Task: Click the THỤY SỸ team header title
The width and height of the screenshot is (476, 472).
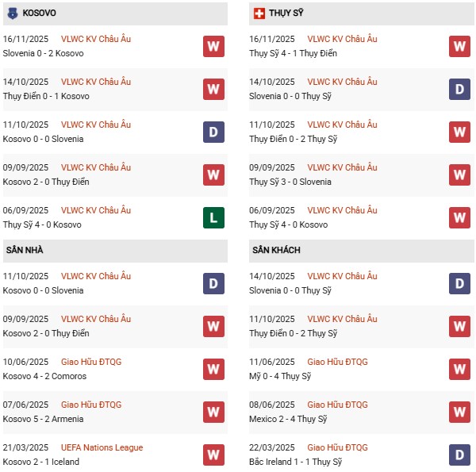Action: tap(287, 13)
